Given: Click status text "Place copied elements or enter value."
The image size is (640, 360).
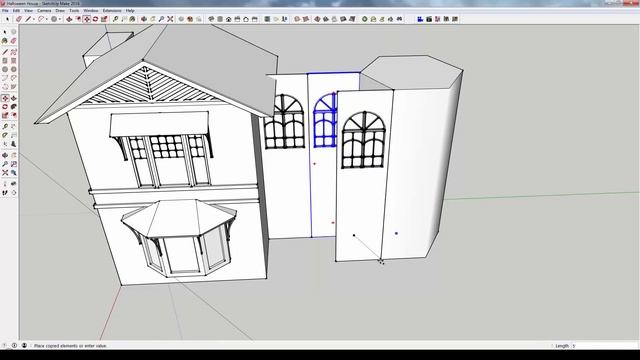Looking at the screenshot, I should [71, 346].
